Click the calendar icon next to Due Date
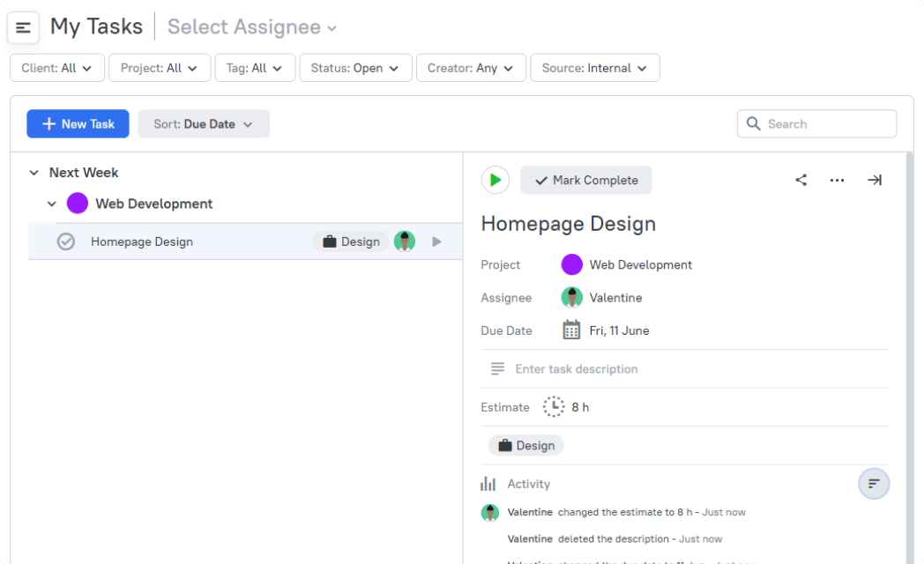Viewport: 924px width, 564px height. 571,330
